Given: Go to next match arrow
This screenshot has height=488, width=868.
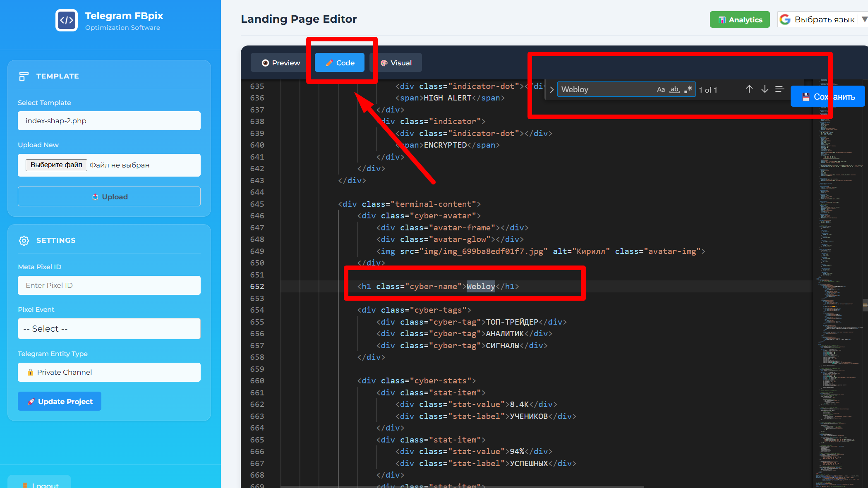Looking at the screenshot, I should [x=765, y=89].
